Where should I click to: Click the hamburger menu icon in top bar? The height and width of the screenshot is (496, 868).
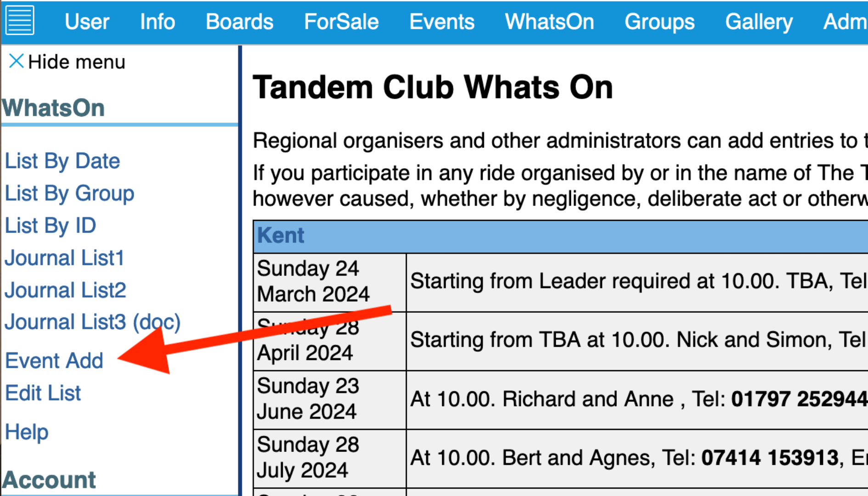20,20
